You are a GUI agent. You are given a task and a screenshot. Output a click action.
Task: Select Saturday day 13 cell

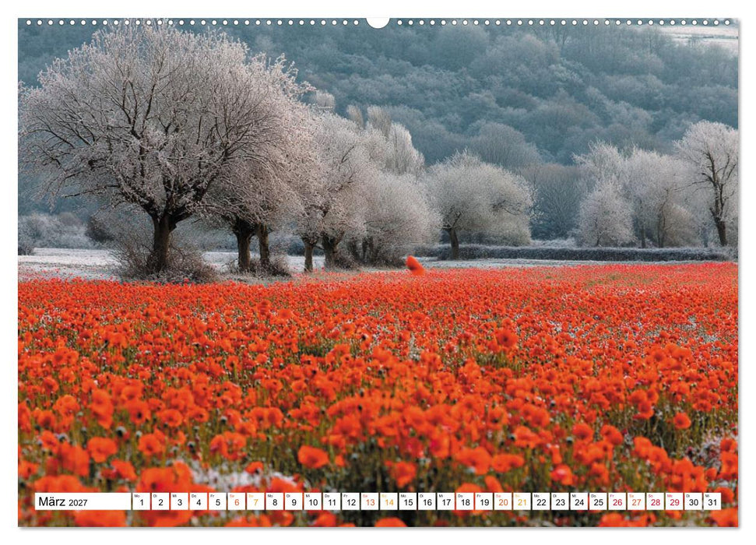(x=369, y=501)
